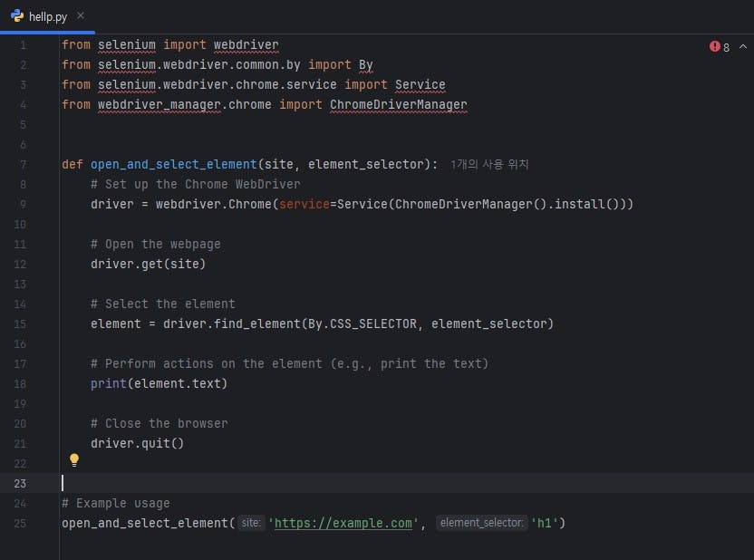
Task: Click the up chevron beside the error count
Action: click(743, 46)
